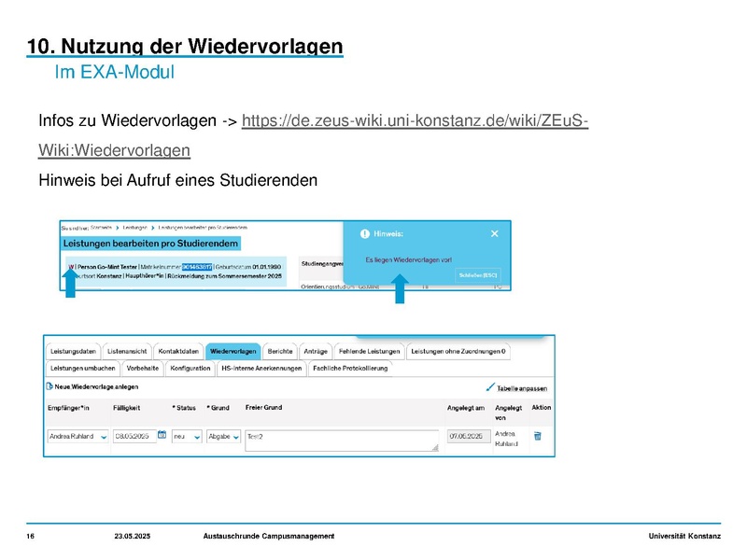The width and height of the screenshot is (747, 560).
Task: Expand the Grund dropdown showing Abgabe
Action: tap(223, 437)
